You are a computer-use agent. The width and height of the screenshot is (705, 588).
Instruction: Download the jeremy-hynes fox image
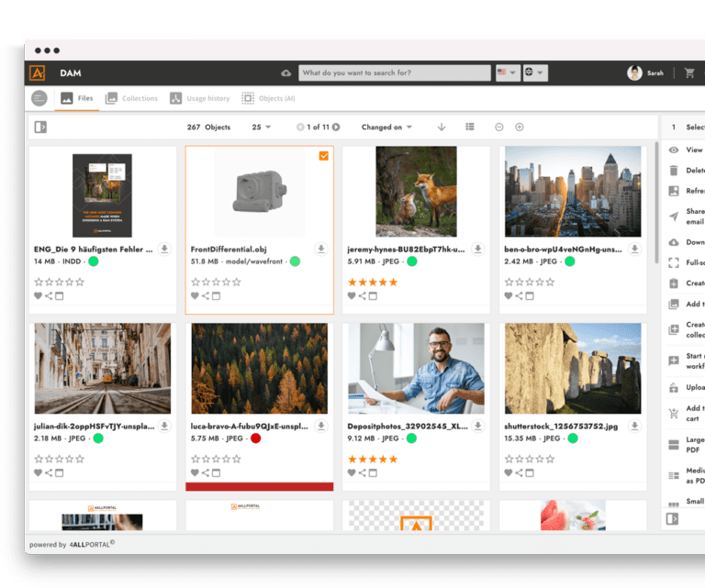tap(478, 249)
